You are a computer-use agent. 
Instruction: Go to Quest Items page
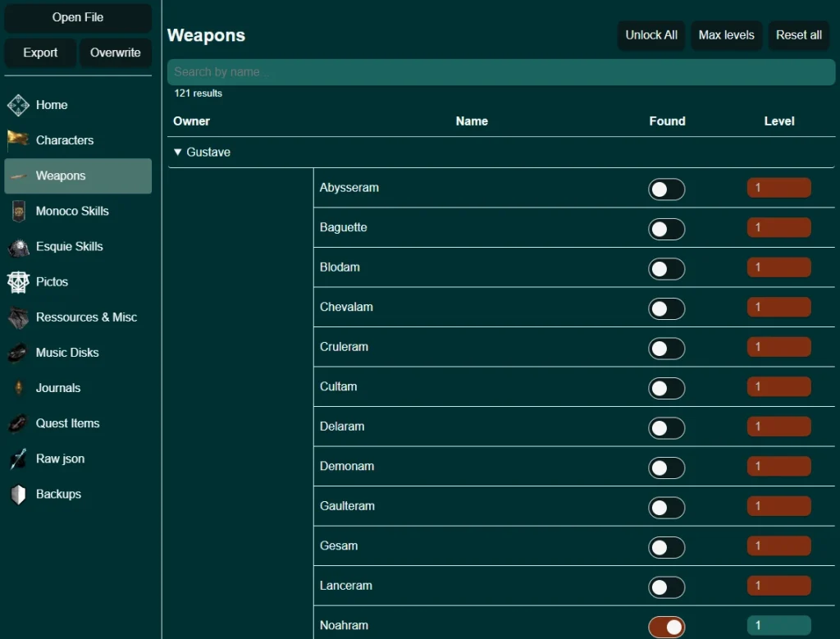coord(67,423)
